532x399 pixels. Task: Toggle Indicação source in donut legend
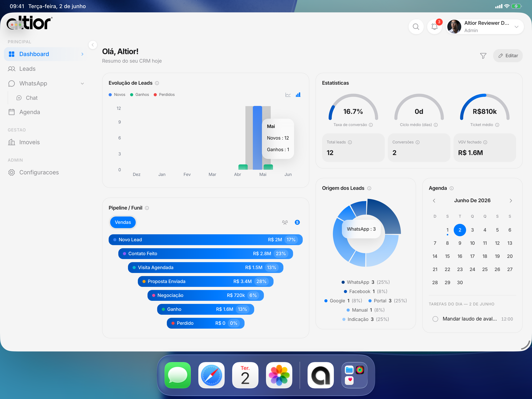[366, 319]
